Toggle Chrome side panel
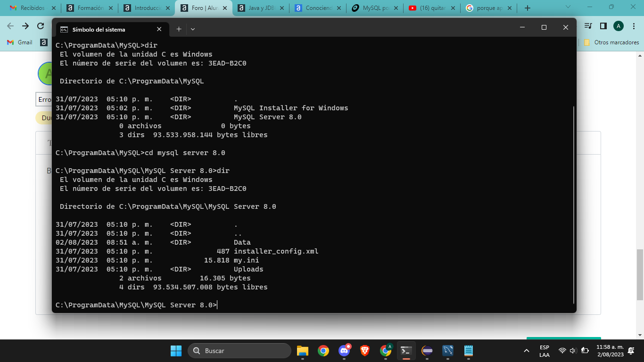 point(603,26)
